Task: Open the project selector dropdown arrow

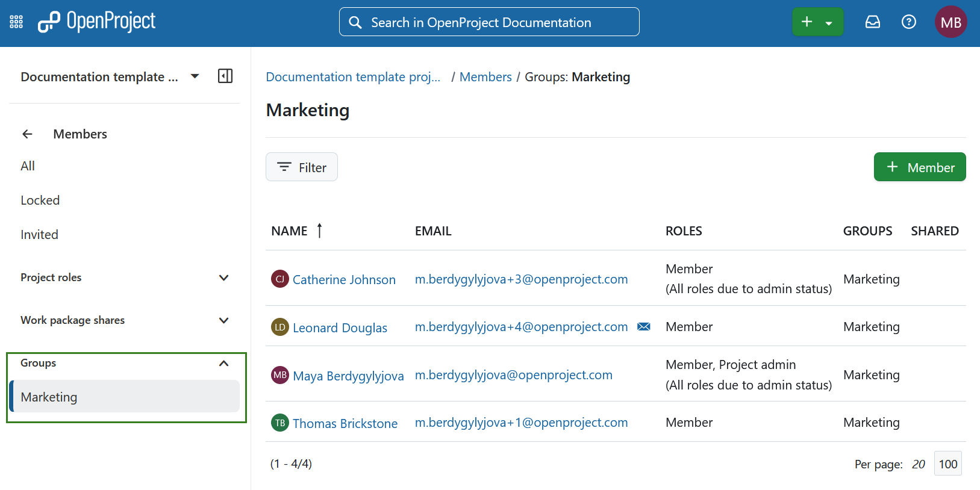Action: click(195, 76)
